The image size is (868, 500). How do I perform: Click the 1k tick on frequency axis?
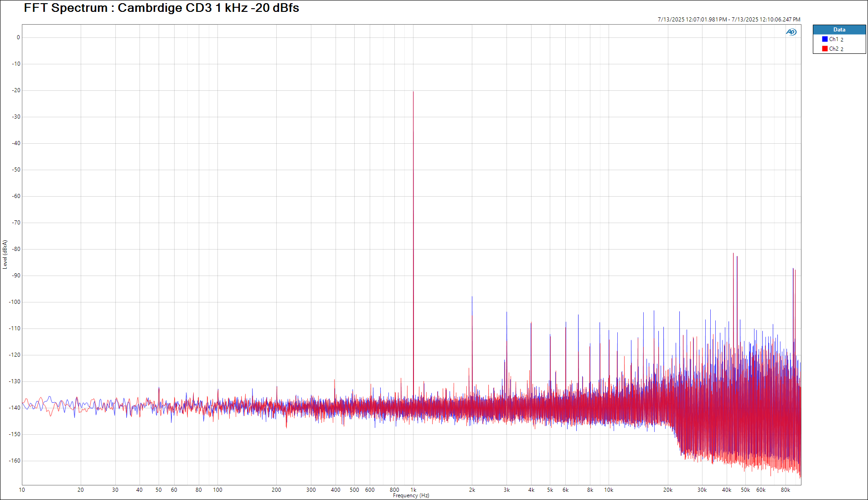click(x=413, y=490)
